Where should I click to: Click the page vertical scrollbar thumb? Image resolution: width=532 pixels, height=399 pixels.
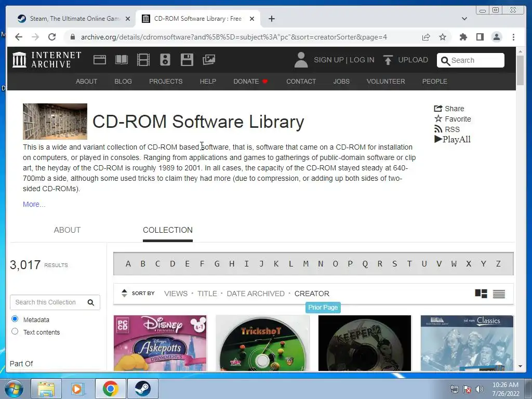[x=520, y=70]
